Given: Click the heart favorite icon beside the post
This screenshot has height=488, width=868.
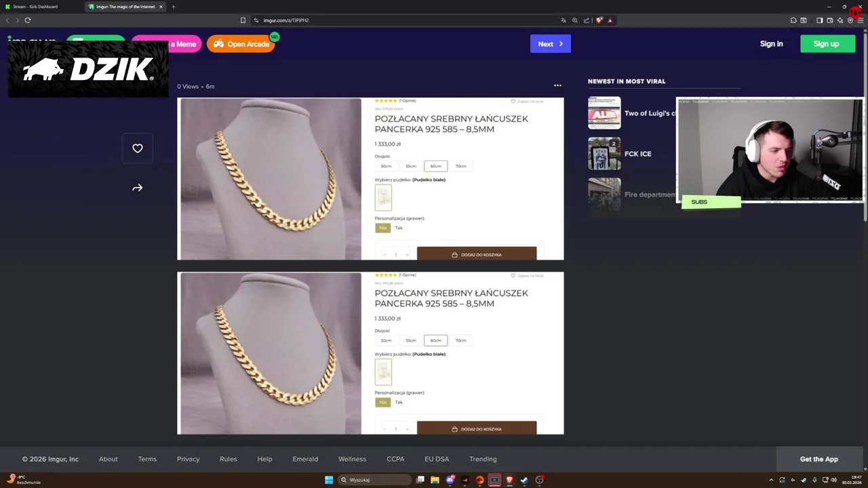Looking at the screenshot, I should point(138,148).
